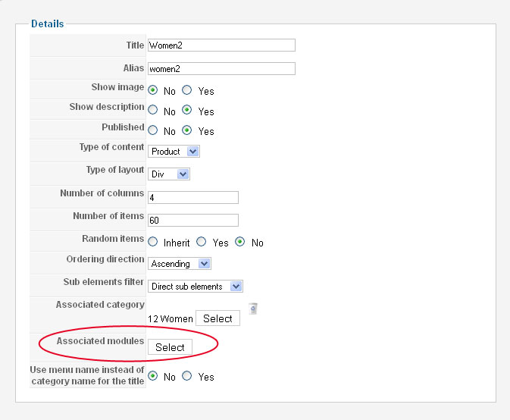510x420 pixels.
Task: Select No for Show image
Action: (153, 90)
